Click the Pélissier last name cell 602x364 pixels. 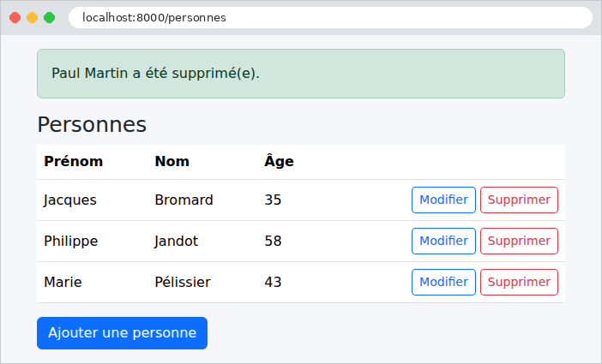coord(183,283)
